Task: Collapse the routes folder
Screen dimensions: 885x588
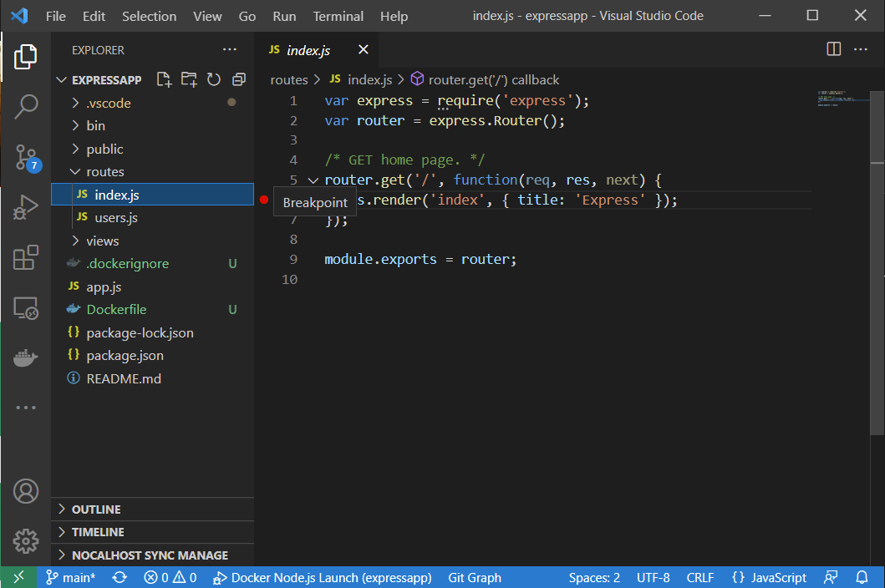Action: tap(75, 171)
